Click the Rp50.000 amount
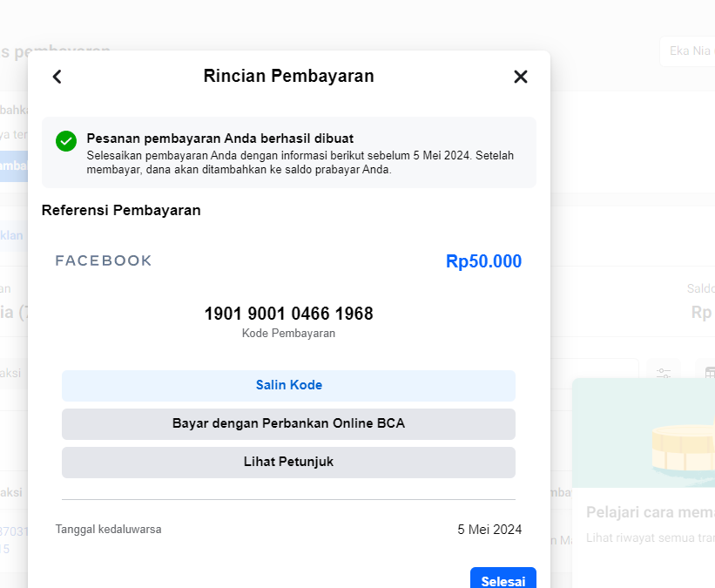The width and height of the screenshot is (715, 588). 483,261
